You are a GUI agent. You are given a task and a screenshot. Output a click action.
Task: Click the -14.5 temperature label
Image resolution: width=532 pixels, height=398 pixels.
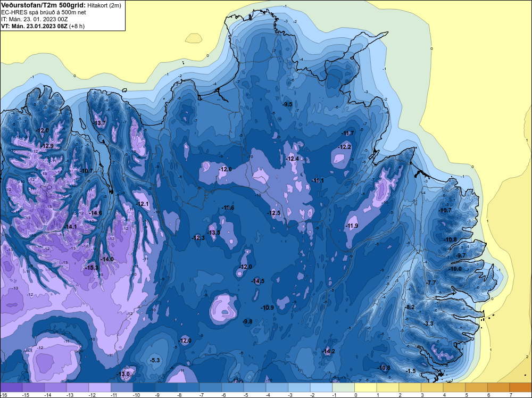point(258,281)
